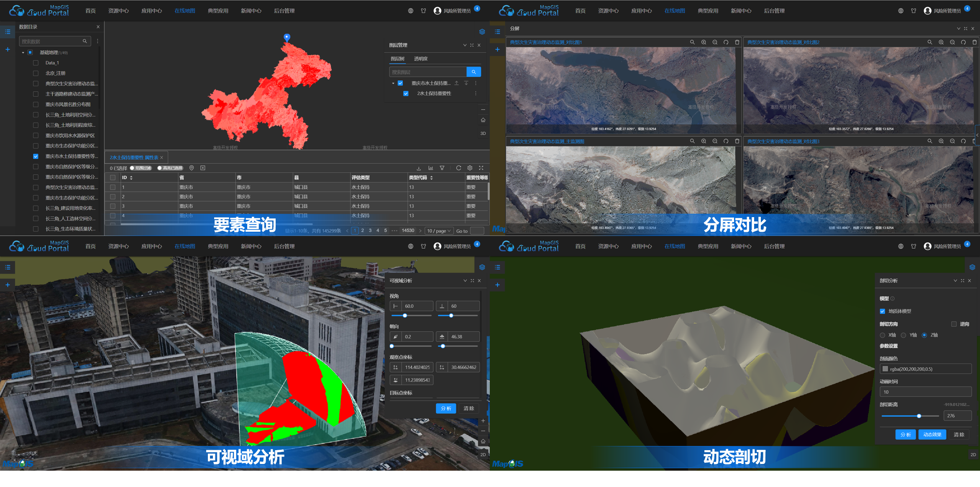The width and height of the screenshot is (980, 487).
Task: Click filter funnel icon in attribute table toolbar
Action: coord(442,168)
